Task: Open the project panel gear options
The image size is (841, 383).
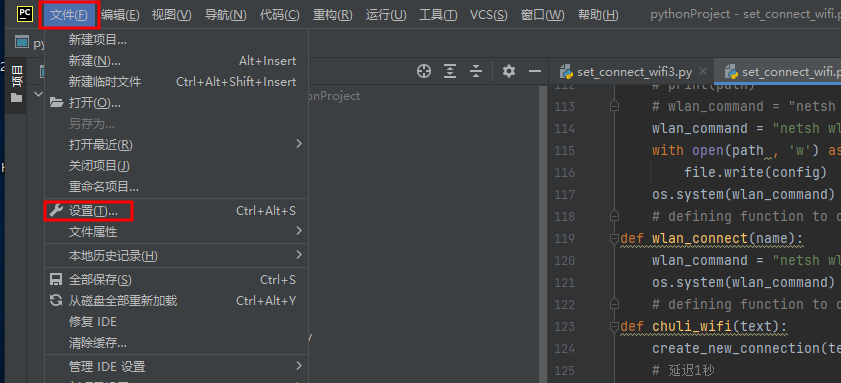Action: [x=508, y=71]
